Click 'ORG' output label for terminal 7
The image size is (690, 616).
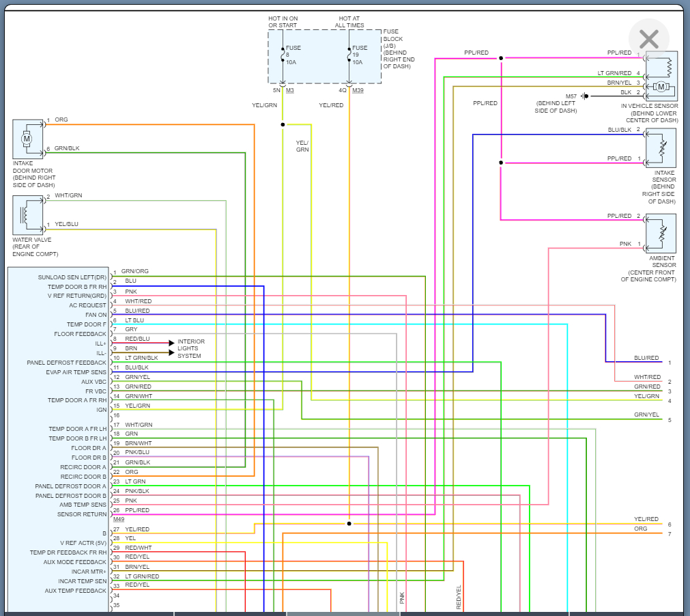point(640,529)
